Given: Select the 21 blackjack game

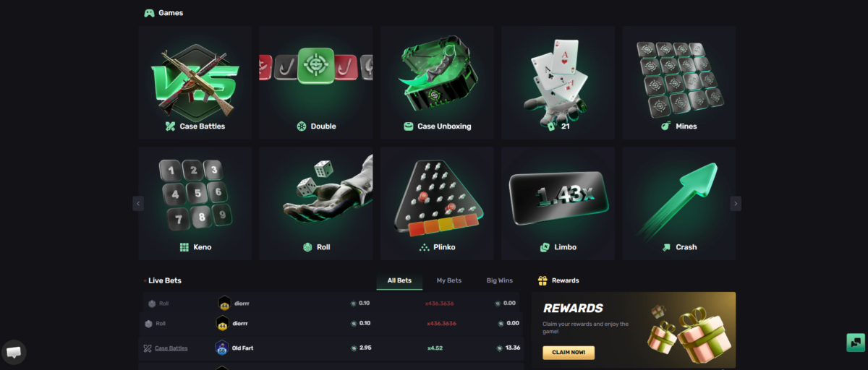Looking at the screenshot, I should (x=558, y=82).
